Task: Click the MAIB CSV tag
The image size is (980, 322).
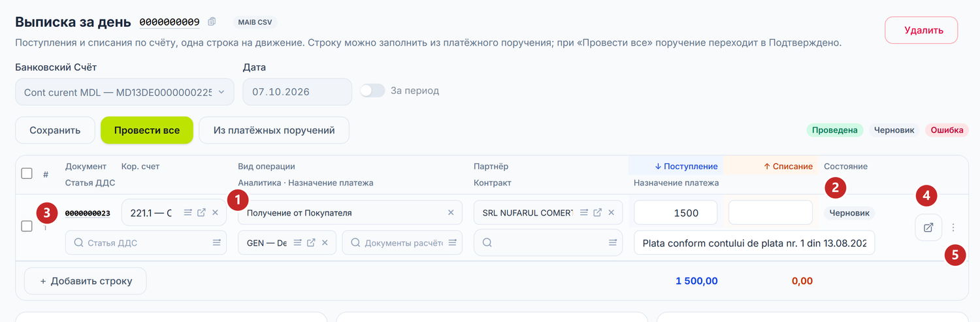Action: click(x=255, y=22)
